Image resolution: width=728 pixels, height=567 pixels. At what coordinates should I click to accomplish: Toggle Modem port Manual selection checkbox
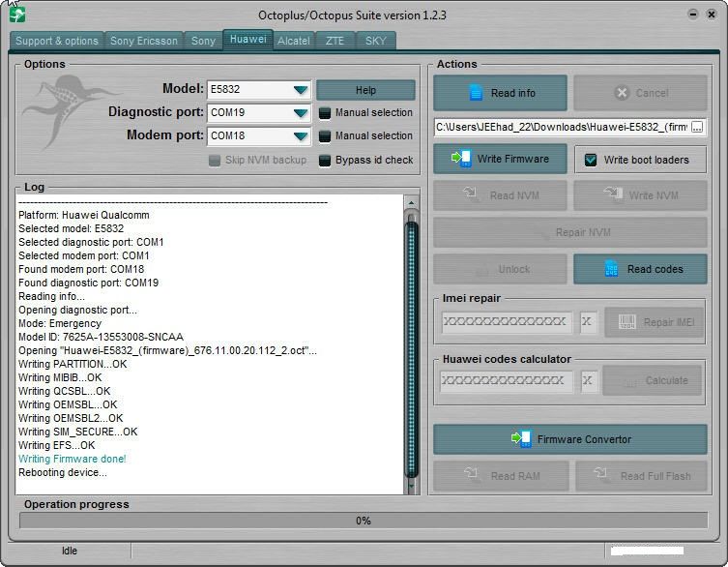[325, 136]
